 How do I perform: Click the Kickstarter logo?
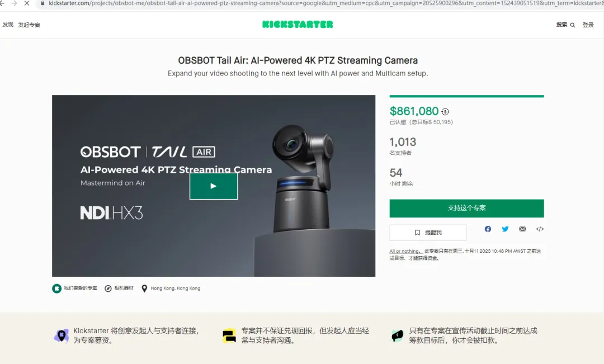coord(298,25)
